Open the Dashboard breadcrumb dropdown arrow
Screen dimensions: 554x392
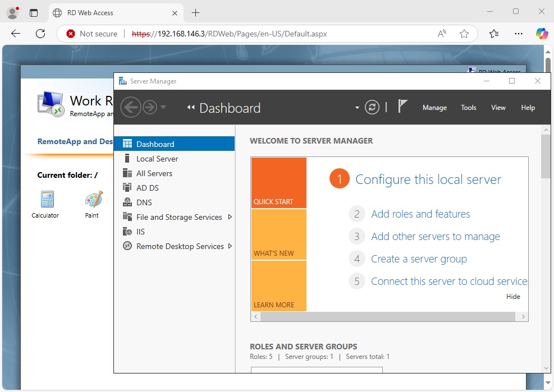pos(356,107)
